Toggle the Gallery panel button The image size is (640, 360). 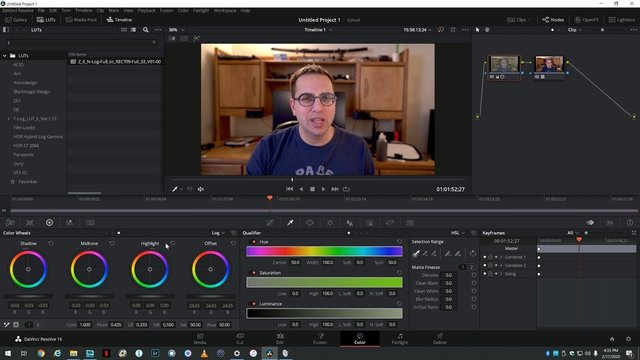(x=16, y=20)
